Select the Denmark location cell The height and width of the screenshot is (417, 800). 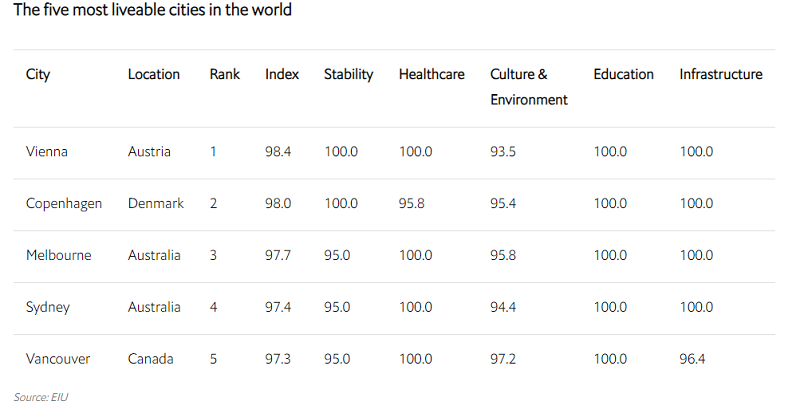[156, 203]
